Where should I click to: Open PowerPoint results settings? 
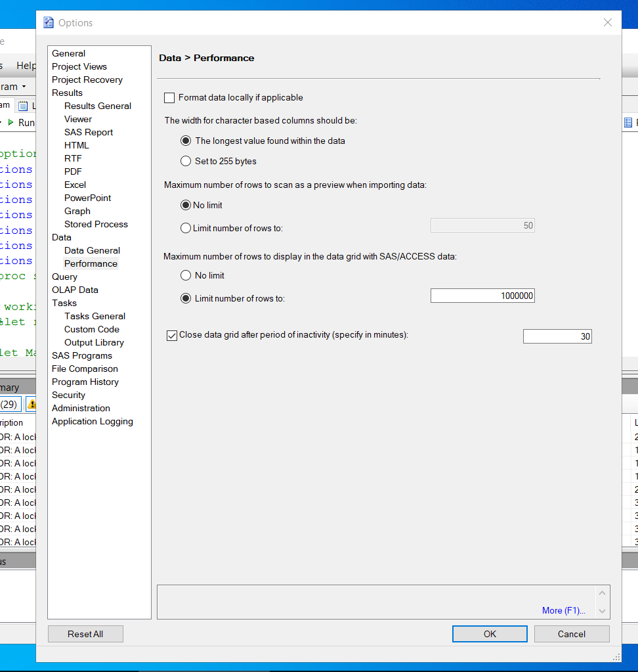coord(87,198)
